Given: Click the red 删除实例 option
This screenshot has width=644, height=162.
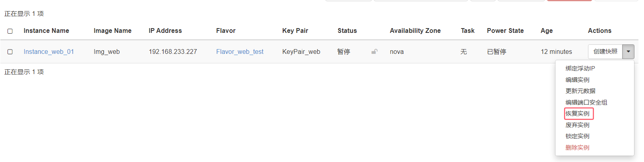Looking at the screenshot, I should [577, 147].
